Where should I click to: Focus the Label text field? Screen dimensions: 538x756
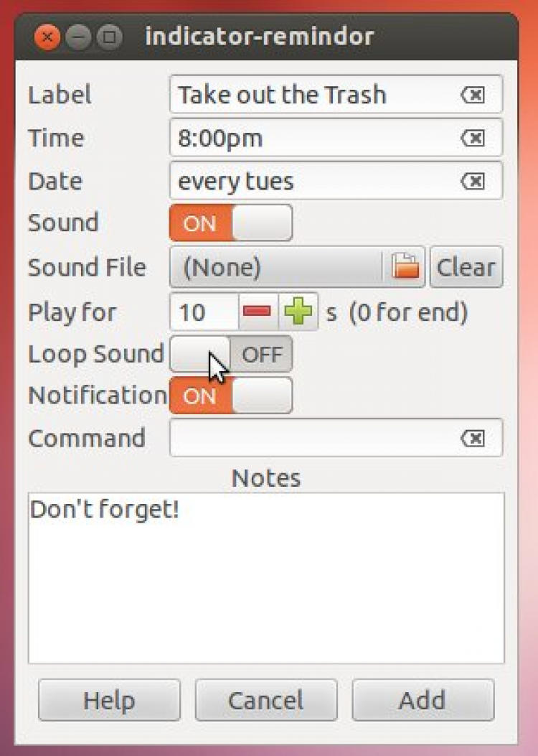(312, 95)
